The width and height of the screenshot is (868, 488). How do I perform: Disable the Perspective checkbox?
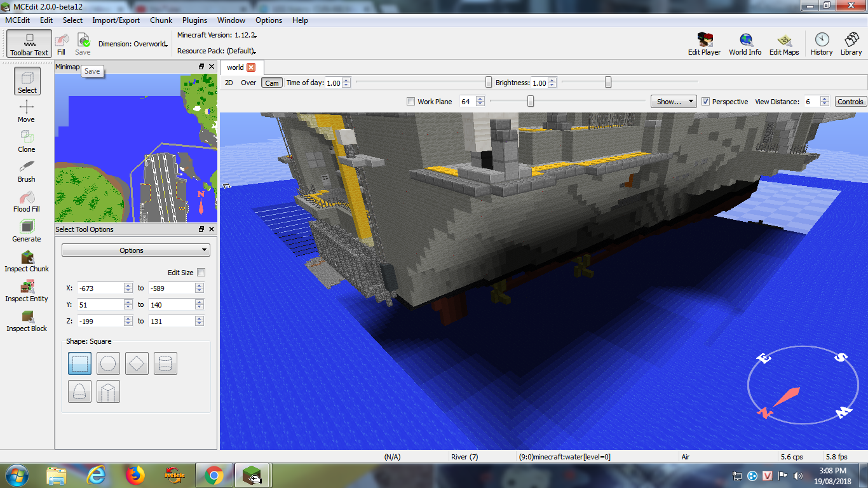(x=705, y=102)
